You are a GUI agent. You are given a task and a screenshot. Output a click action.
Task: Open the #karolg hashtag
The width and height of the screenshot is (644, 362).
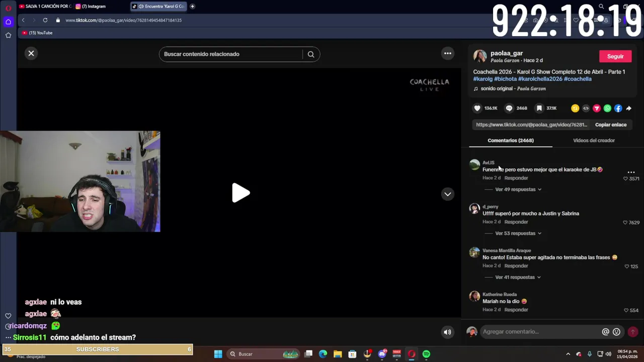(483, 79)
